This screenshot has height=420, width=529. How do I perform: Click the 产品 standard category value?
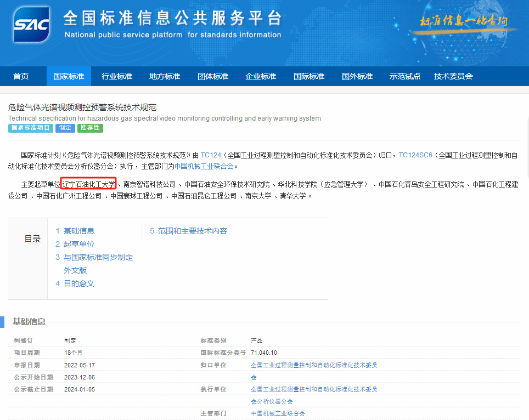coord(257,340)
